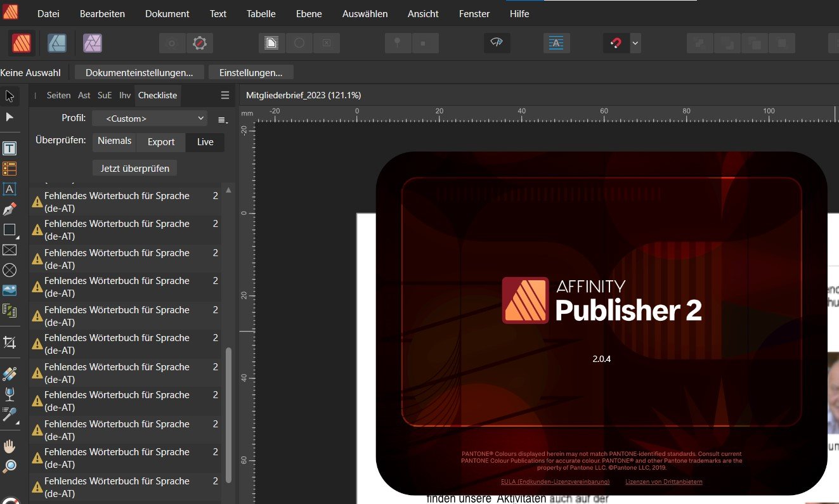Click the Affinity logo at top left

[11, 13]
